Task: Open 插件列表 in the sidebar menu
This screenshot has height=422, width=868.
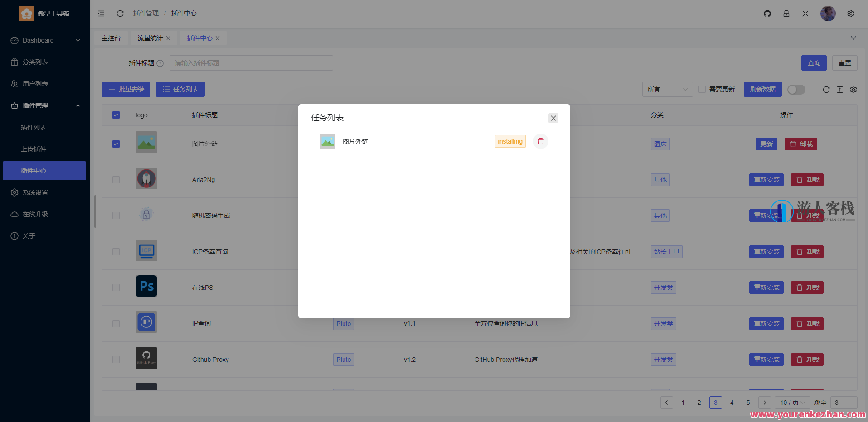Action: coord(34,127)
